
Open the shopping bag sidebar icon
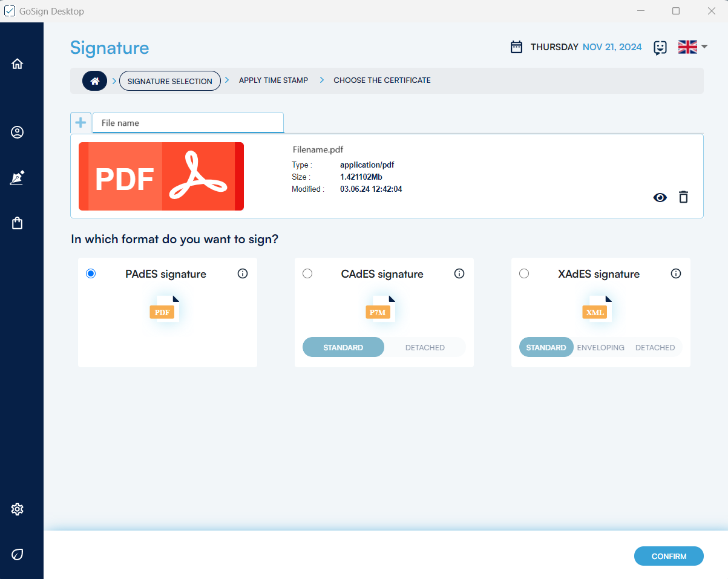[x=17, y=223]
